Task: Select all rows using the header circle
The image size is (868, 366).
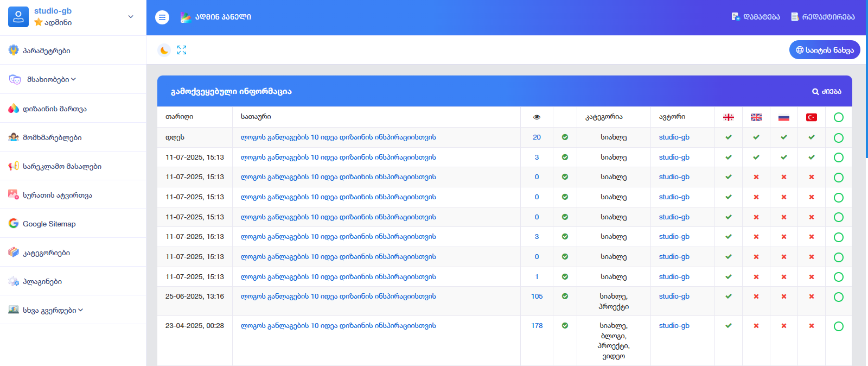Action: coord(838,117)
